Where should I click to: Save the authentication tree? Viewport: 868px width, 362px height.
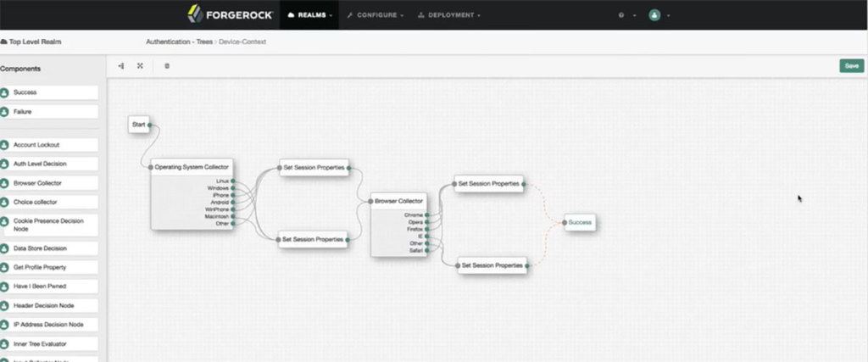(851, 65)
